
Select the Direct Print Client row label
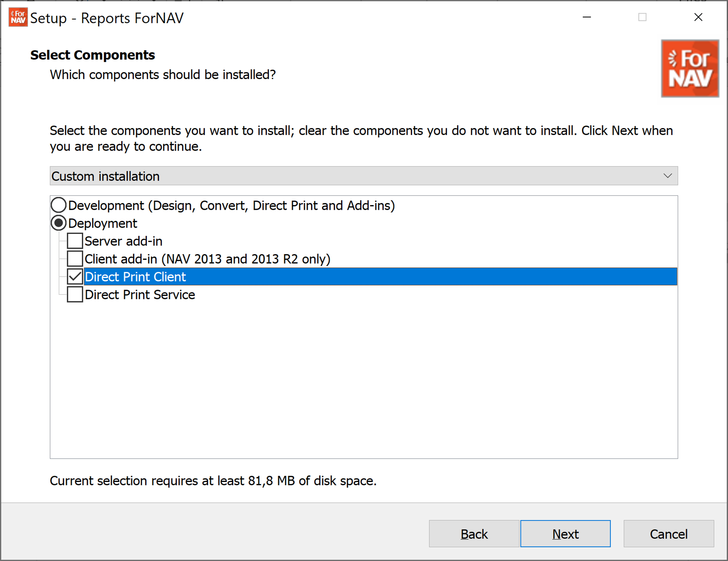click(135, 277)
